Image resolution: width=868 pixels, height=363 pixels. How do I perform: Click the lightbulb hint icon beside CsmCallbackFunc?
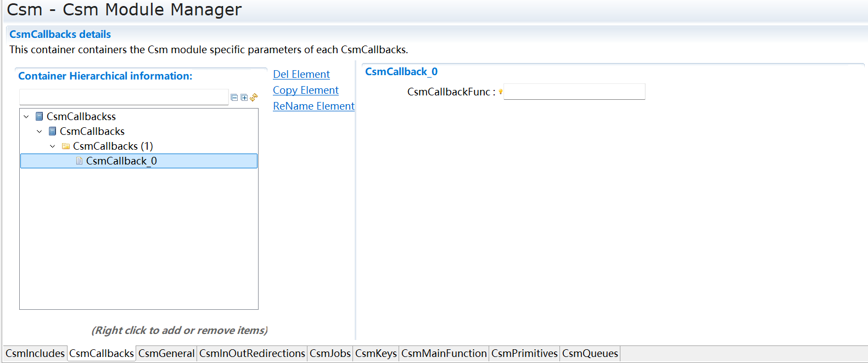(x=500, y=92)
